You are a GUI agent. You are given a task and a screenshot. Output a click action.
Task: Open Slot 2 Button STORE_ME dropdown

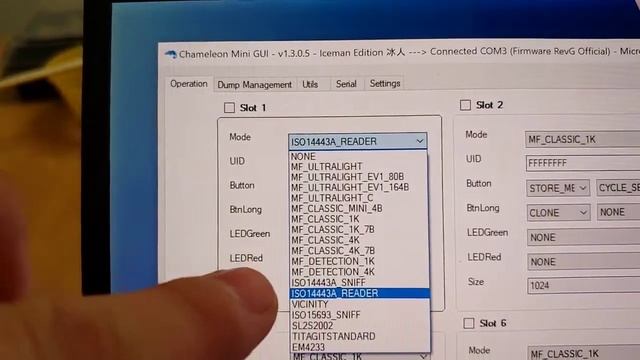pyautogui.click(x=558, y=188)
